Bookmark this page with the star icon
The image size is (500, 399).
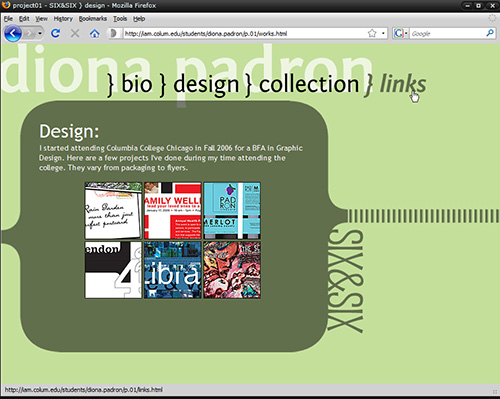tap(372, 33)
